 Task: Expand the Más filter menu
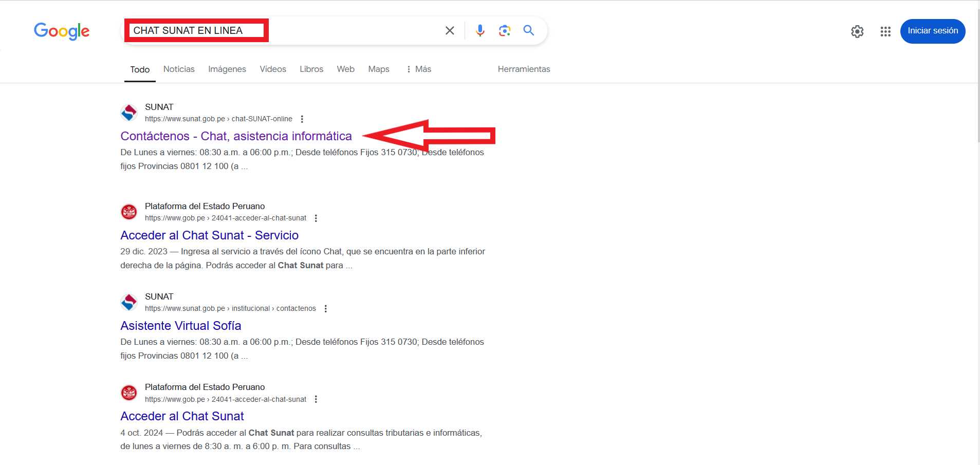[419, 69]
